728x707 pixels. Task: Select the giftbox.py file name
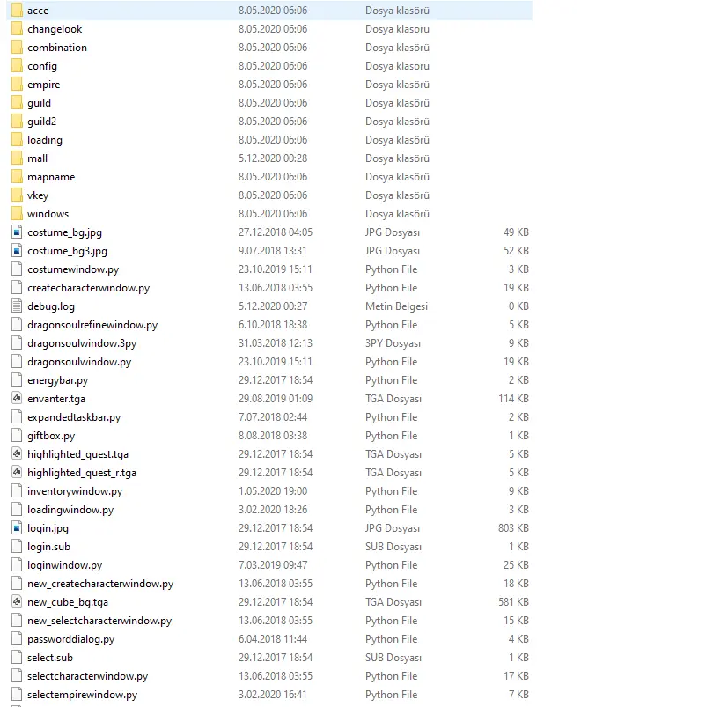tap(51, 436)
